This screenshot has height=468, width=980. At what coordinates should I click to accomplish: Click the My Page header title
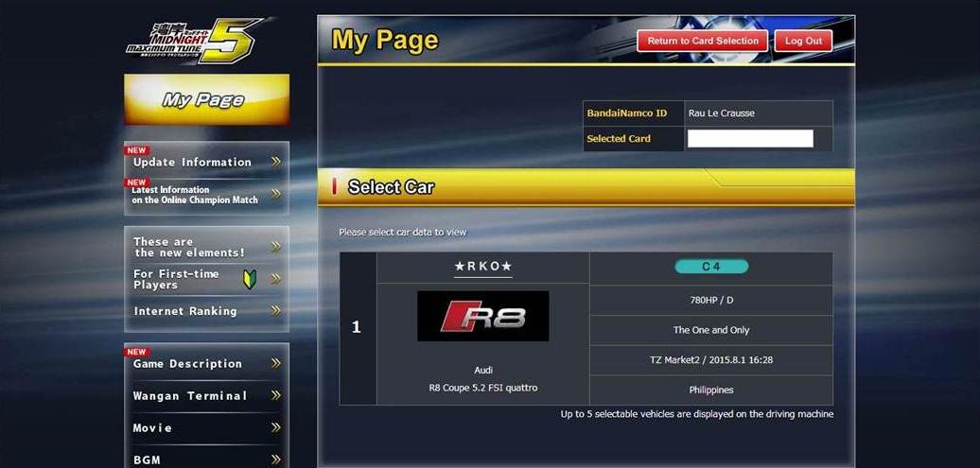385,41
